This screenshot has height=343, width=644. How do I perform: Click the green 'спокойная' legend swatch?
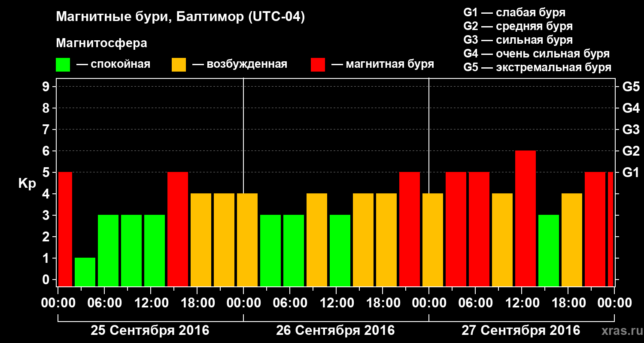click(63, 65)
